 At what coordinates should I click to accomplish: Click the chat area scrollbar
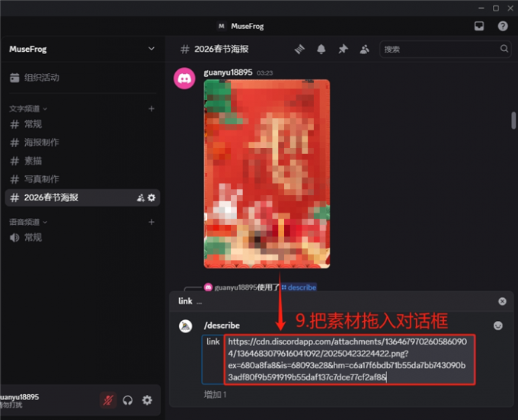coord(513,120)
